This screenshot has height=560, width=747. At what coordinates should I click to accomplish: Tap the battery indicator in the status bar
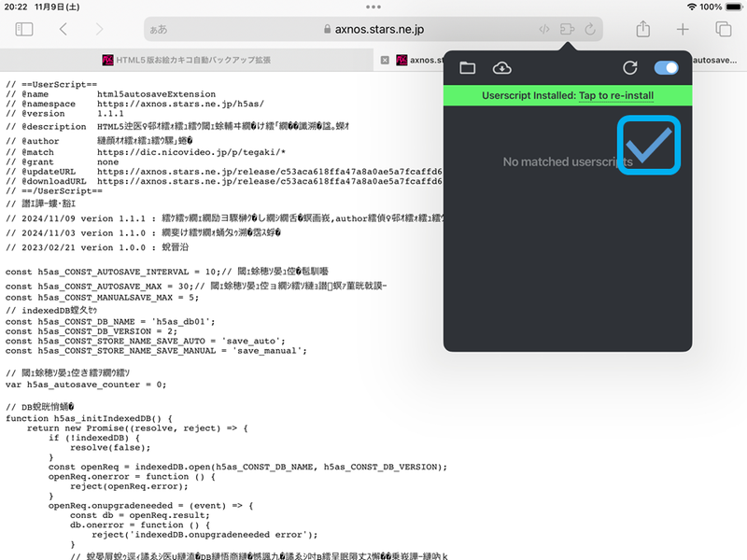tap(734, 7)
